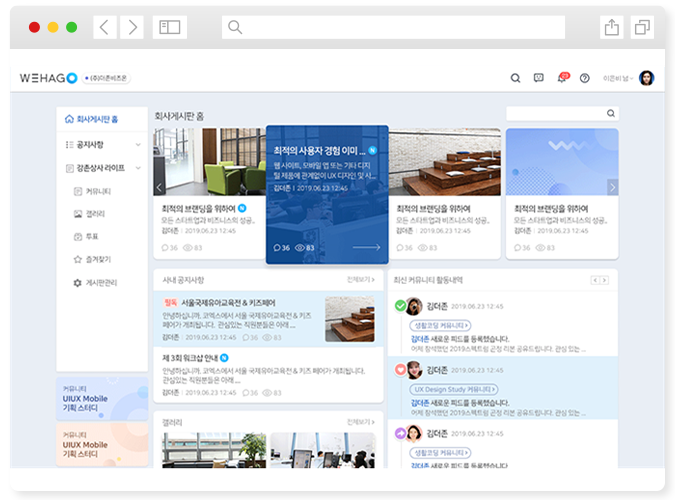The width and height of the screenshot is (675, 500).
Task: Go back with browser back arrow
Action: click(105, 27)
